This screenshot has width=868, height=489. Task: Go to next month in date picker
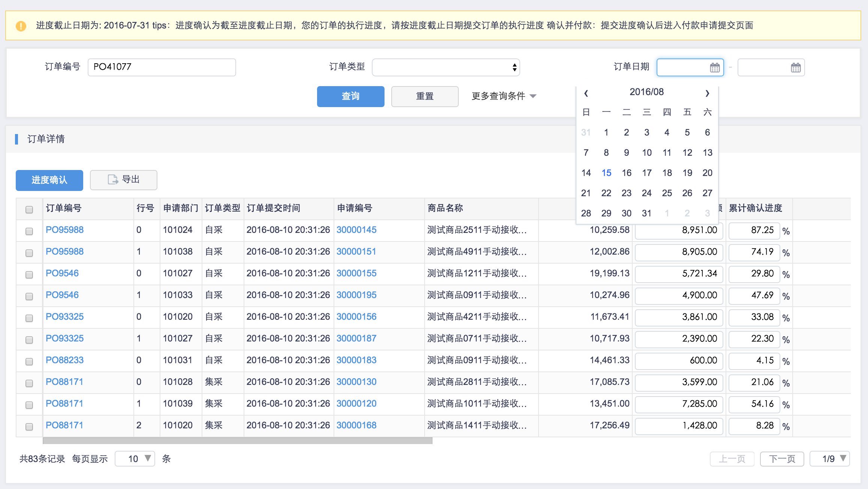tap(707, 93)
